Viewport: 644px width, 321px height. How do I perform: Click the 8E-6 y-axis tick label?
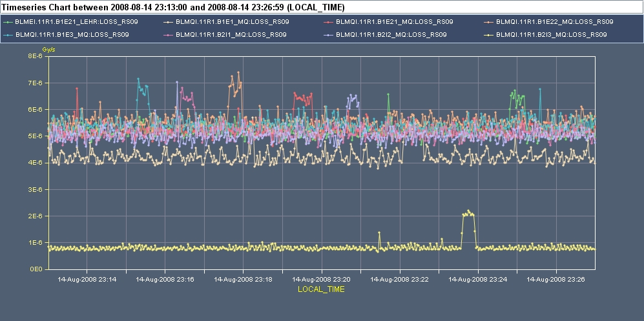coord(36,56)
